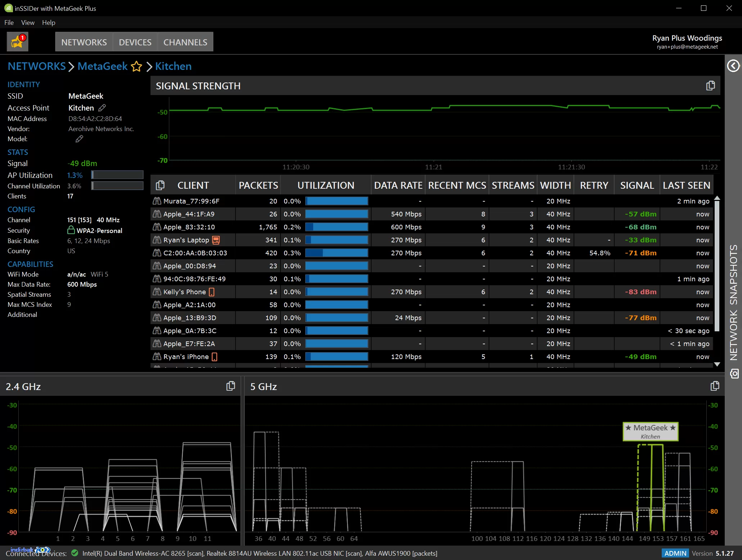This screenshot has height=560, width=742.
Task: Click binoculars icon for Murata_77:99:6F
Action: tap(157, 201)
